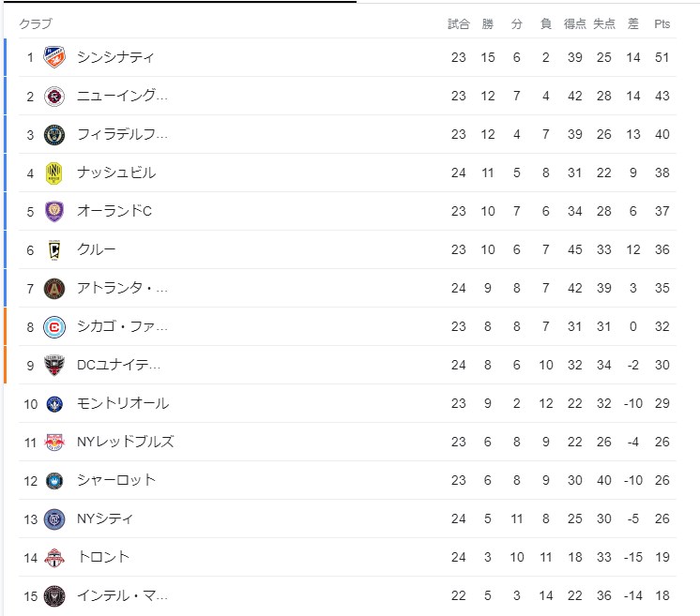700x616 pixels.
Task: Click the Toronto FC crest icon
Action: (x=54, y=558)
